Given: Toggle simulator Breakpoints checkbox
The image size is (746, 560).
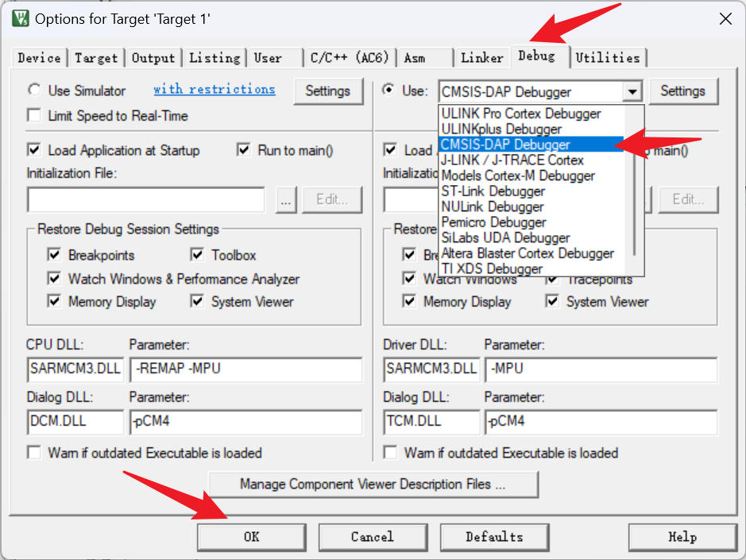Looking at the screenshot, I should click(54, 255).
